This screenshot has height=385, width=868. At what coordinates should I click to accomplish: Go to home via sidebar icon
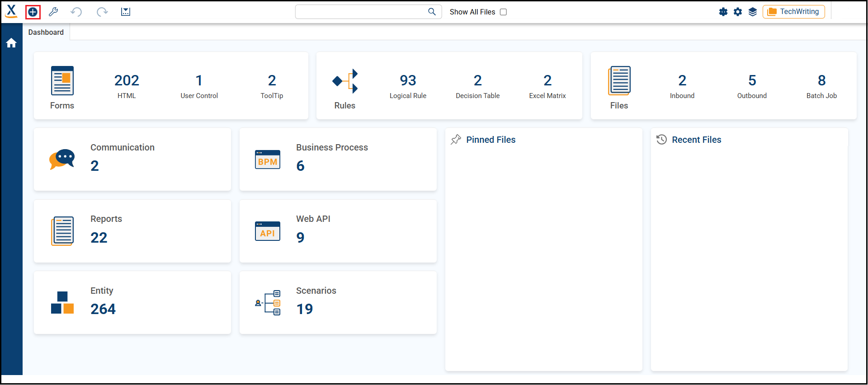point(11,43)
